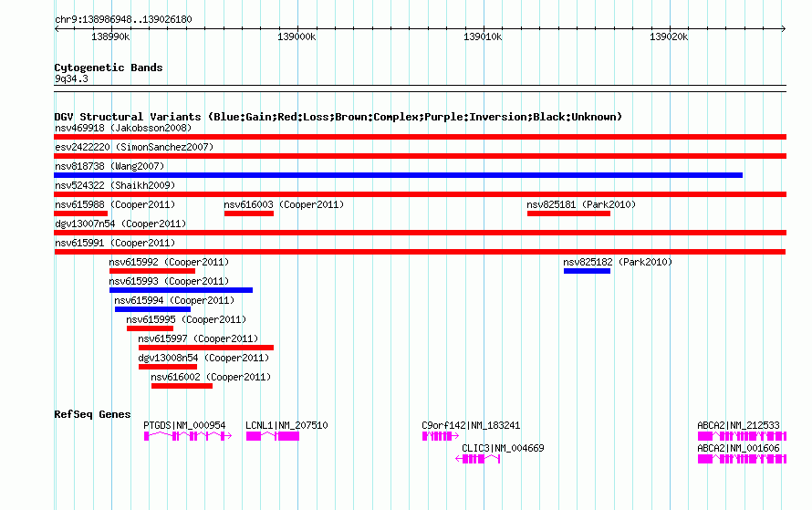Click the ABCA2|NM_212533 gene label
The height and width of the screenshot is (510, 812).
point(738,425)
